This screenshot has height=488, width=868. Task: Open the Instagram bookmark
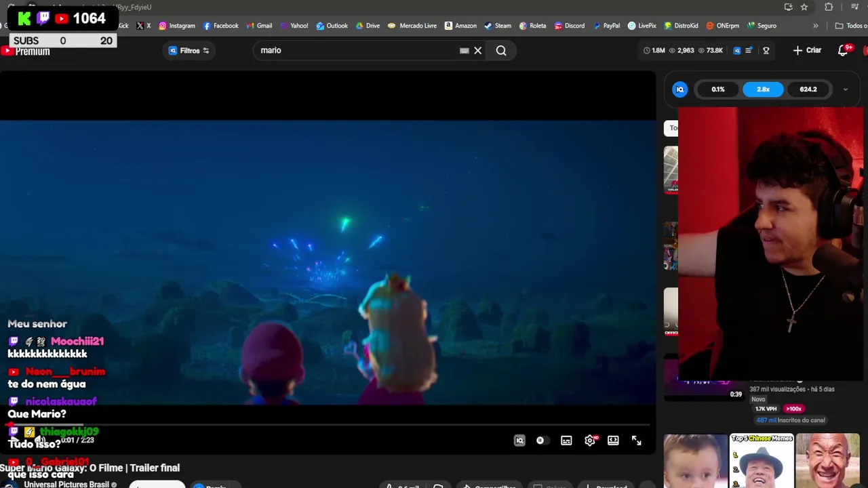[x=177, y=26]
